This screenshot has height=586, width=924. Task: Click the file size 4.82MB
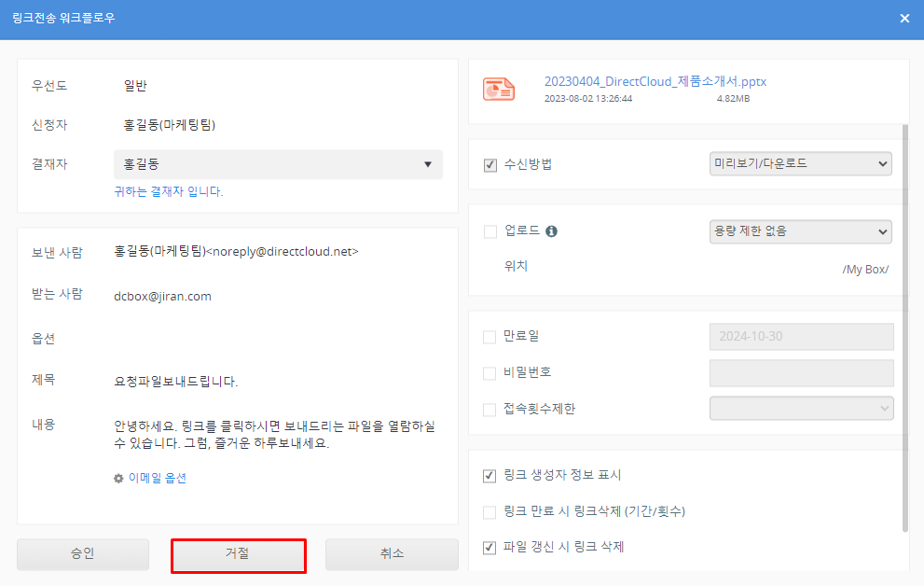733,99
